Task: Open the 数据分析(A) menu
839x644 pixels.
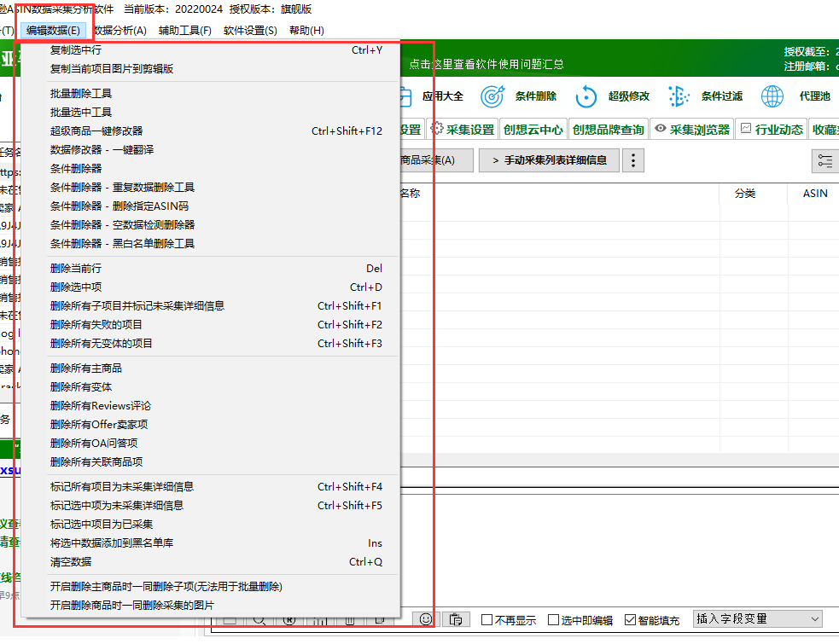Action: pyautogui.click(x=119, y=31)
